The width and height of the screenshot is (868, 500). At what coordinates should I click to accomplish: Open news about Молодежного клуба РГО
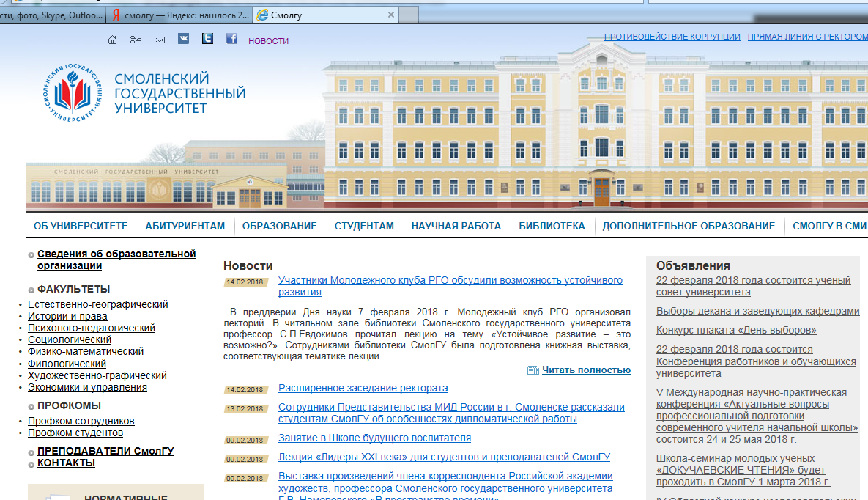click(450, 286)
